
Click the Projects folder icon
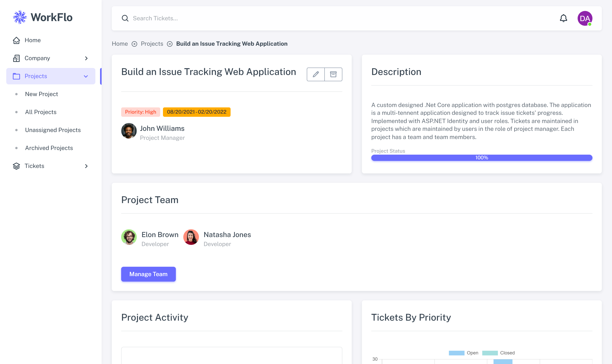[16, 76]
